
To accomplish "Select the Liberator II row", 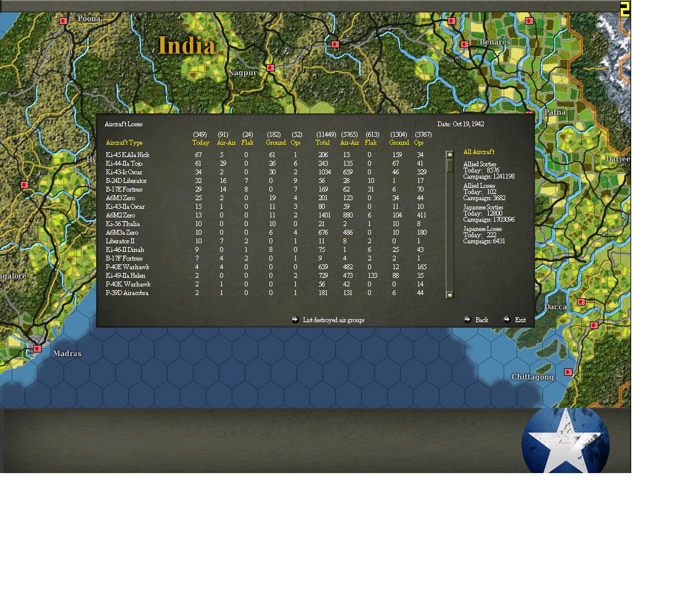I will point(266,241).
